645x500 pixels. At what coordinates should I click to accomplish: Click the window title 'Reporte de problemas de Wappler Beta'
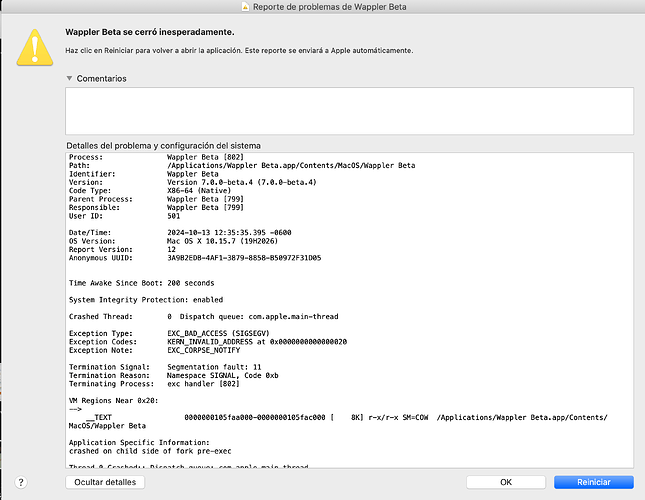[329, 8]
